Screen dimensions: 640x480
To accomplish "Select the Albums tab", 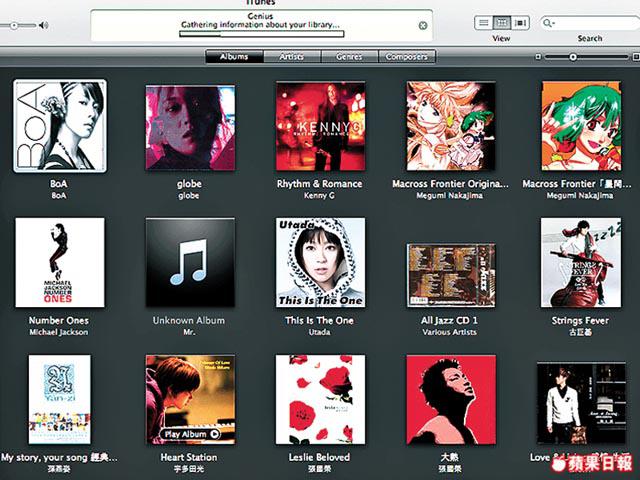I will pyautogui.click(x=234, y=57).
